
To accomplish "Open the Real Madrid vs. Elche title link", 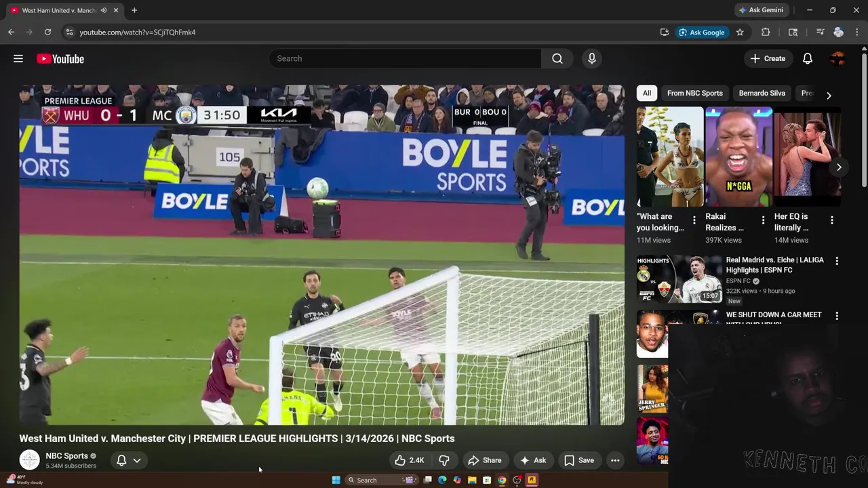I will [x=775, y=265].
